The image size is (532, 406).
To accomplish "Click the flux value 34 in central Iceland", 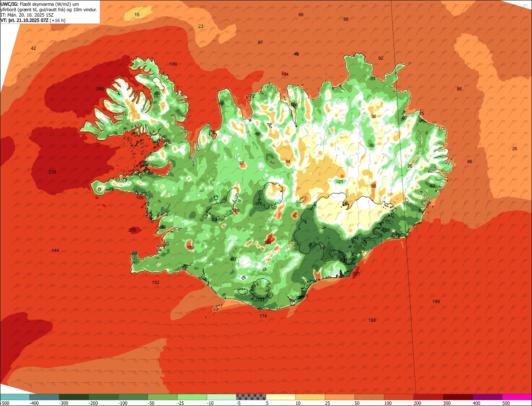I will tap(288, 161).
